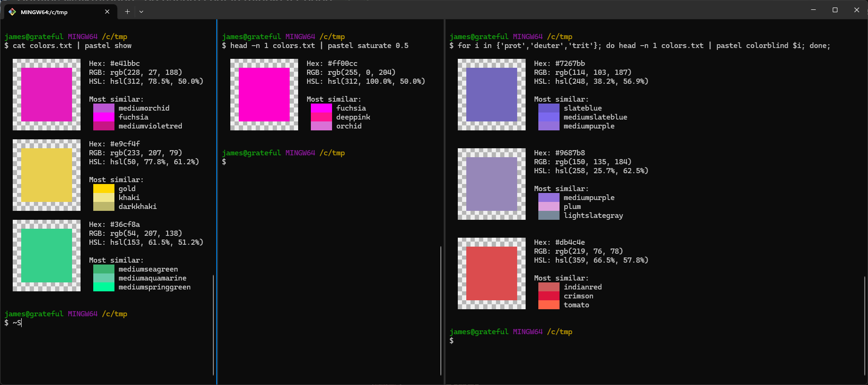868x385 pixels.
Task: Click the khaki small swatch
Action: tap(104, 198)
